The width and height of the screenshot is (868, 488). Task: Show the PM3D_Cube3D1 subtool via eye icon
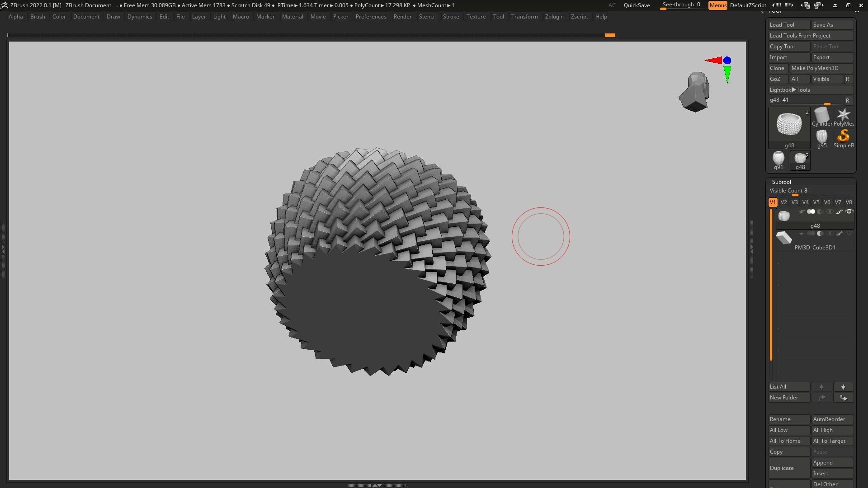coord(849,234)
